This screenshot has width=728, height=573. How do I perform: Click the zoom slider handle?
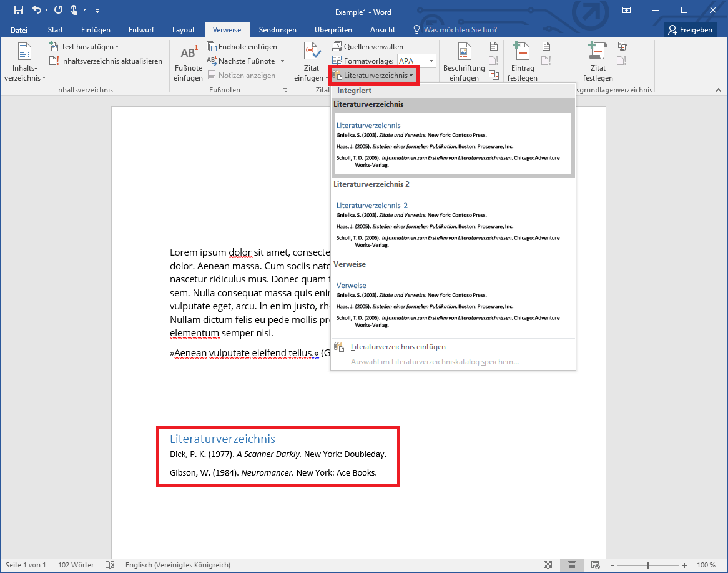647,566
